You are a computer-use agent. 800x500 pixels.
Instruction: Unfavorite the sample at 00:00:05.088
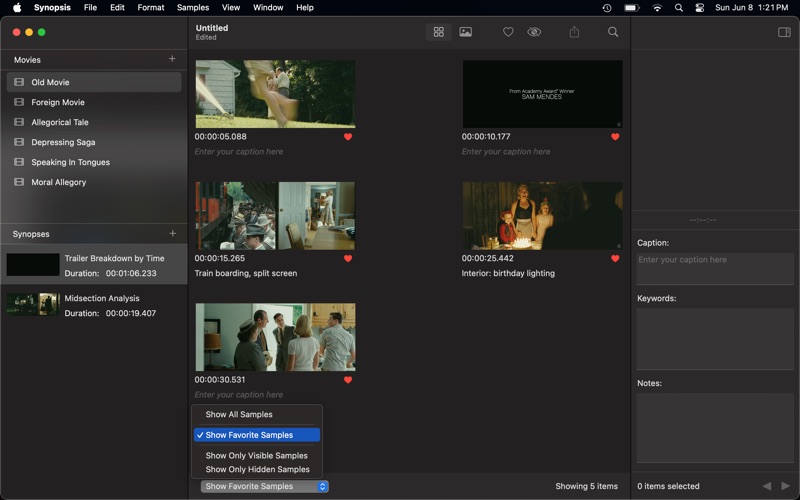tap(348, 137)
